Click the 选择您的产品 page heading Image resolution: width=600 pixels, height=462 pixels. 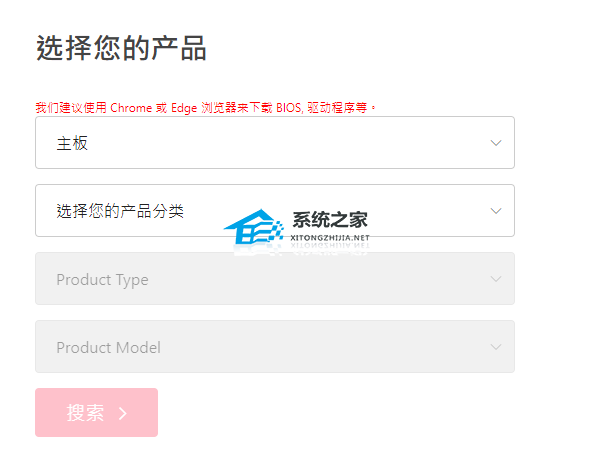(x=121, y=47)
